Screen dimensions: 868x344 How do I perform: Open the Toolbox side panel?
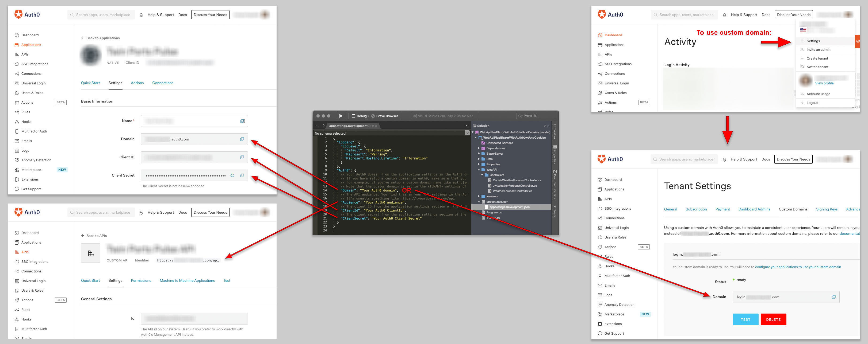coord(555,131)
